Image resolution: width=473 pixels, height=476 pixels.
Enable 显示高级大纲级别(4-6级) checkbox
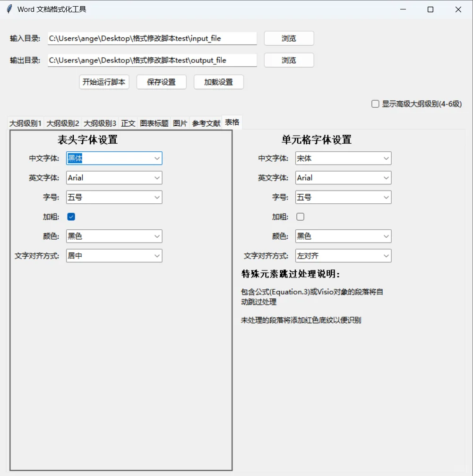click(x=376, y=104)
